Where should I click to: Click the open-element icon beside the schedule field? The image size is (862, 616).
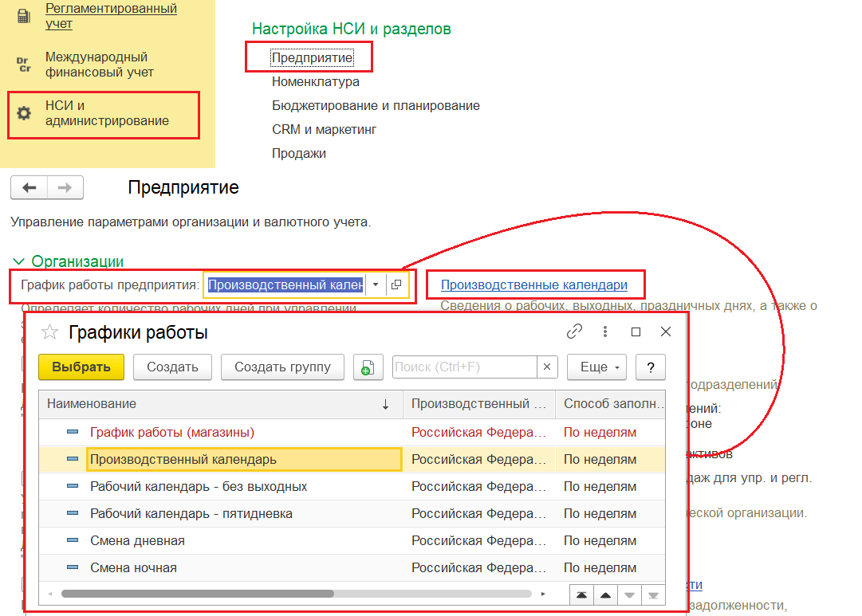tap(396, 284)
